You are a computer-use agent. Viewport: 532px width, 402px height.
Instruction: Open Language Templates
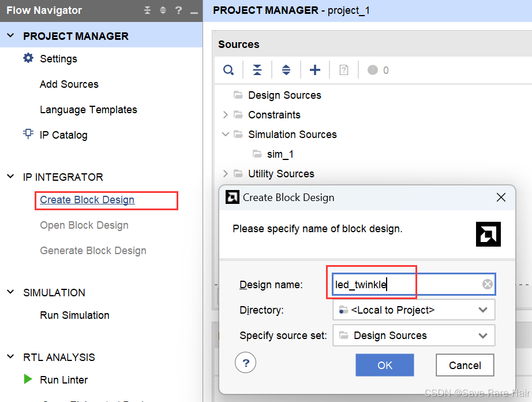tap(88, 109)
